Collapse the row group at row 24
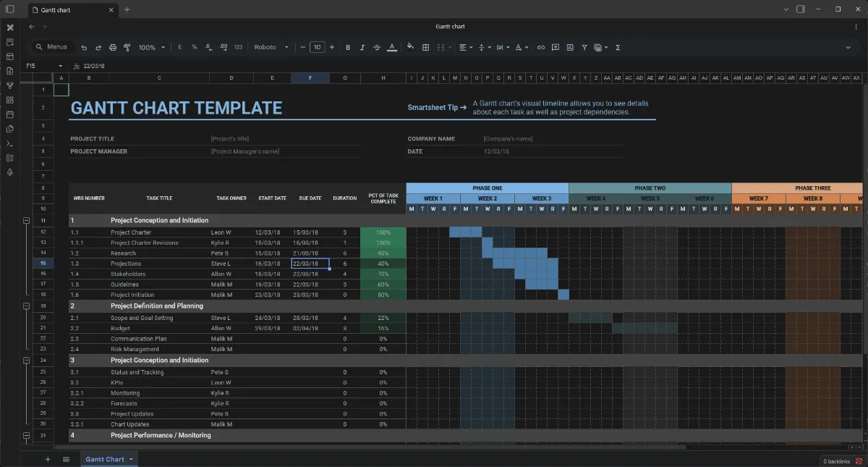Image resolution: width=868 pixels, height=467 pixels. (x=27, y=360)
